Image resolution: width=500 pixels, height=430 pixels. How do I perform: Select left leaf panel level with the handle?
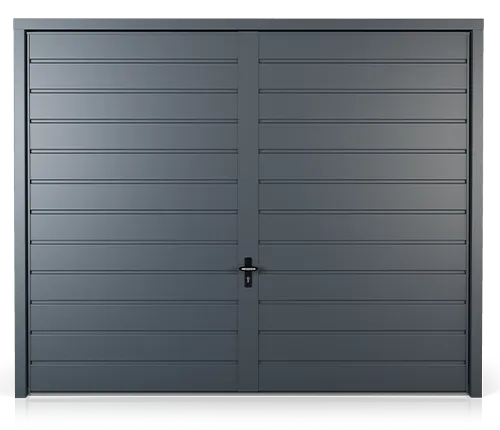coord(134,258)
